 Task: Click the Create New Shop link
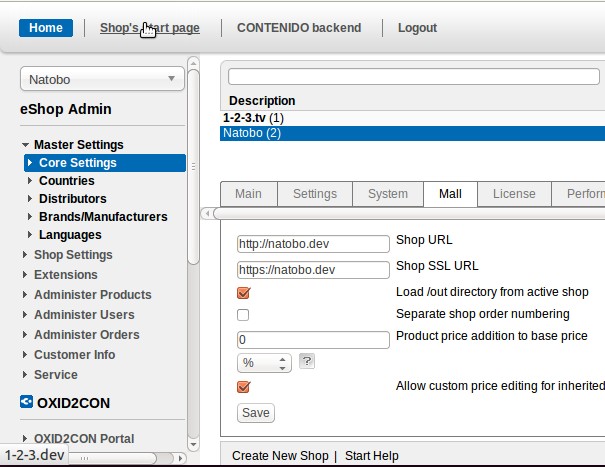pos(279,456)
